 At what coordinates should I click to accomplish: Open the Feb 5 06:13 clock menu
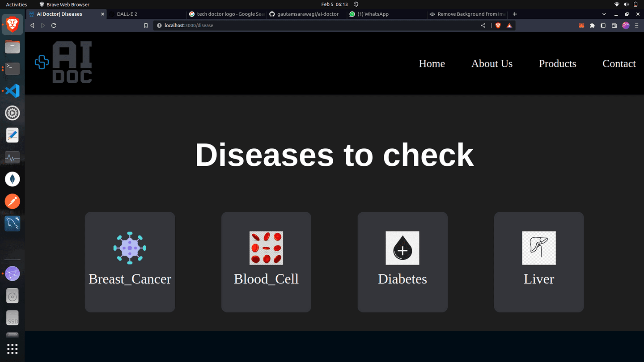(335, 4)
